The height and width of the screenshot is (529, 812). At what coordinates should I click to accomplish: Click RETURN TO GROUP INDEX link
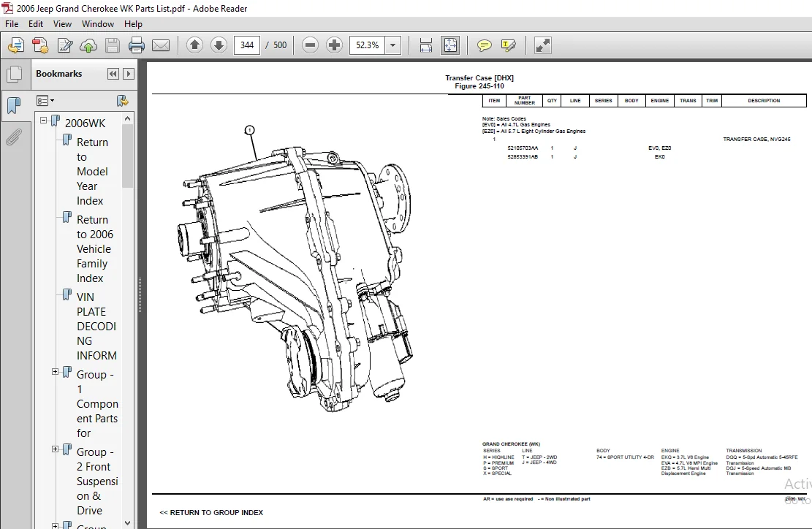(x=211, y=512)
